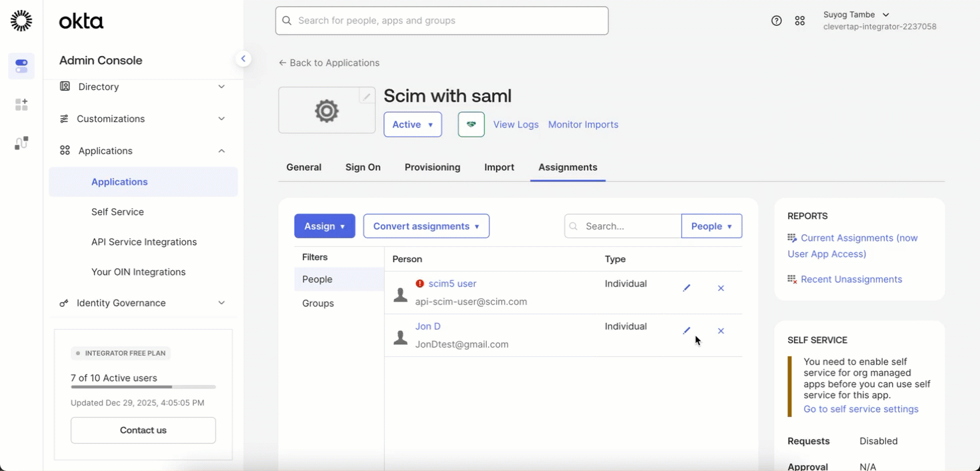The height and width of the screenshot is (471, 980).
Task: Click the search magnifier icon in top search bar
Action: 287,21
